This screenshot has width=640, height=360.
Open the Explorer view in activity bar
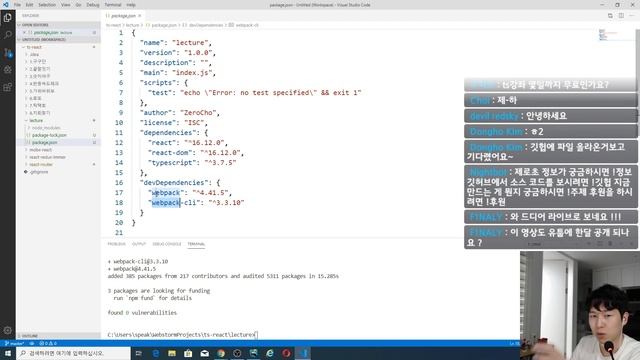coord(7,18)
